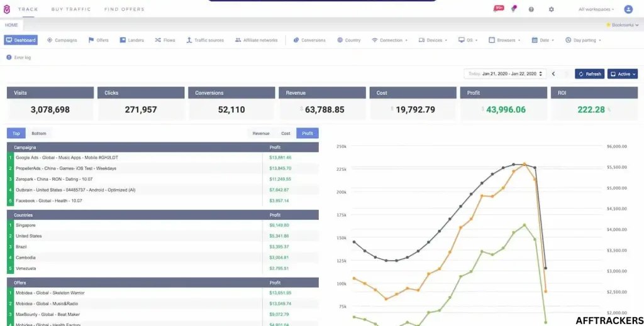This screenshot has width=644, height=326.
Task: Go to previous date range arrow
Action: tap(553, 74)
